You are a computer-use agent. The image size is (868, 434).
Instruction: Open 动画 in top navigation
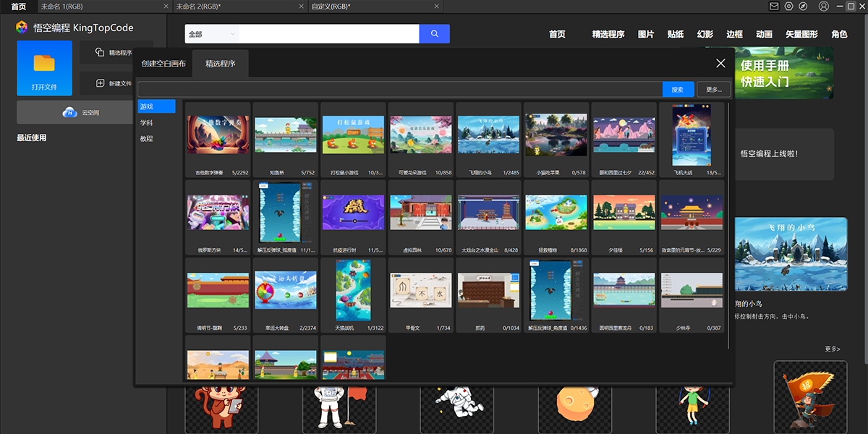(764, 34)
